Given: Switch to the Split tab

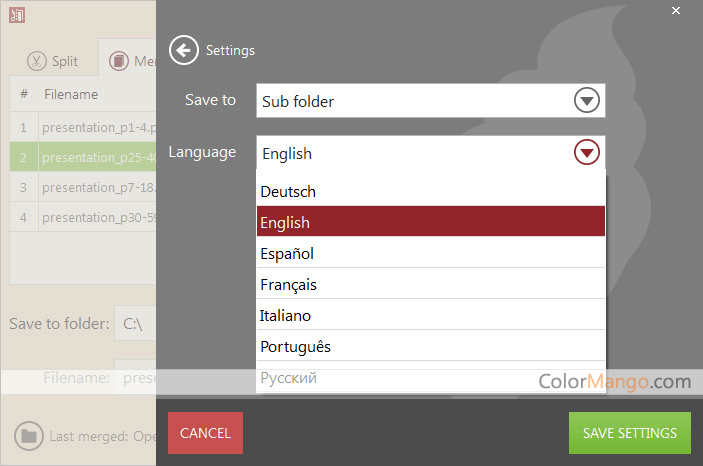Looking at the screenshot, I should (53, 61).
